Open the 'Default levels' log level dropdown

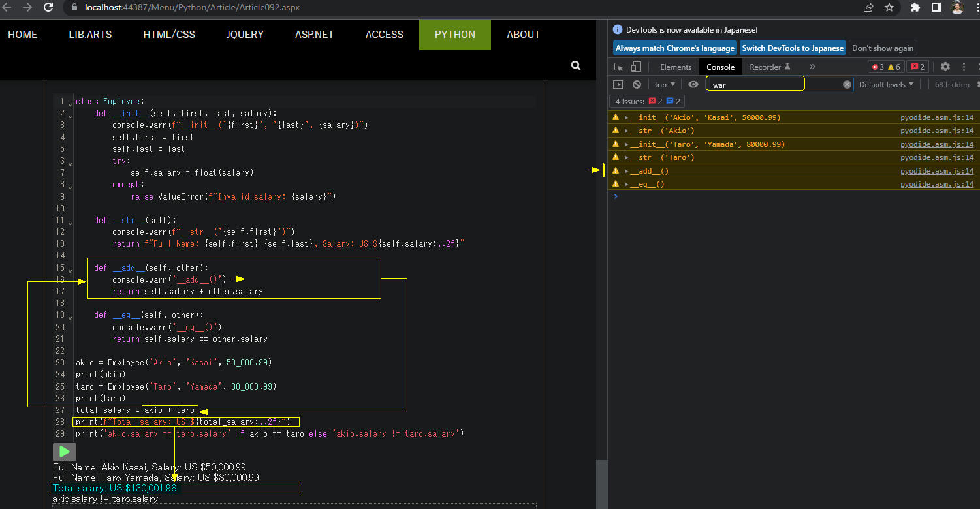[x=886, y=85]
